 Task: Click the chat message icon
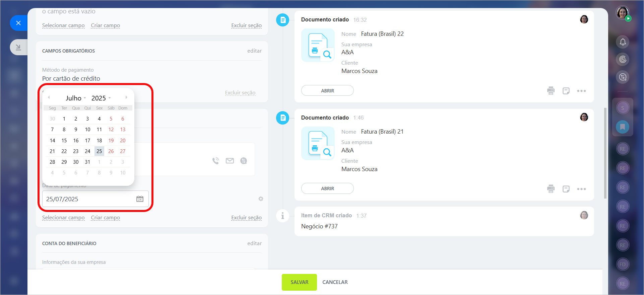[x=244, y=161]
